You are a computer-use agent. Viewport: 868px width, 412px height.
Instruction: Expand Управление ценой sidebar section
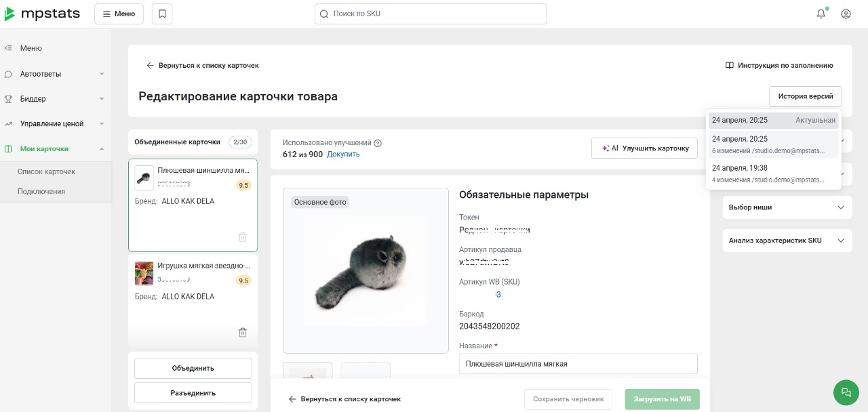coord(56,124)
